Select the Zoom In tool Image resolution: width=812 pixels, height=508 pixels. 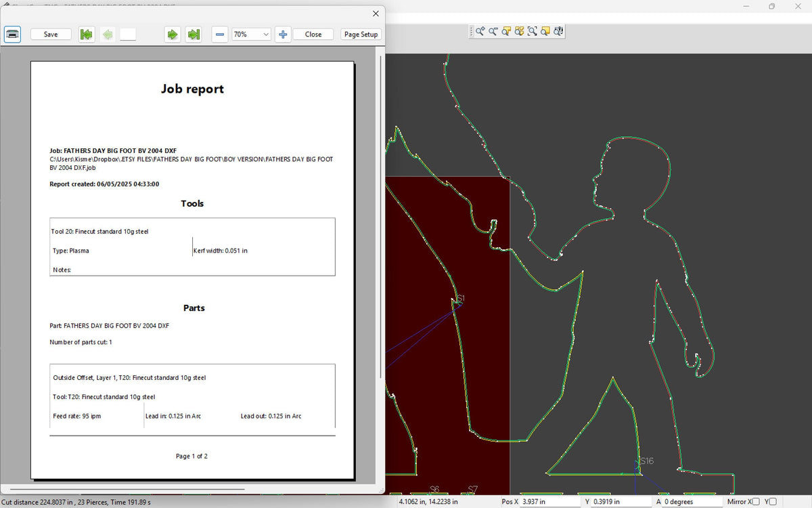point(480,31)
